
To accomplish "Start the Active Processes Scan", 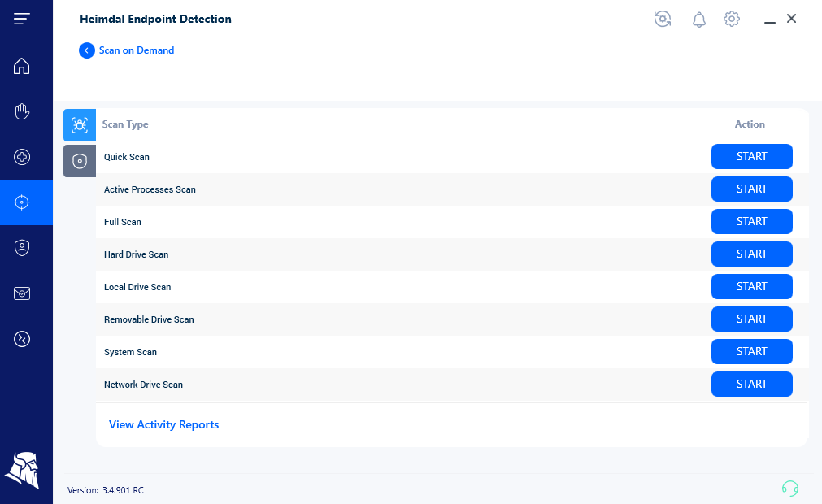I will click(x=752, y=189).
